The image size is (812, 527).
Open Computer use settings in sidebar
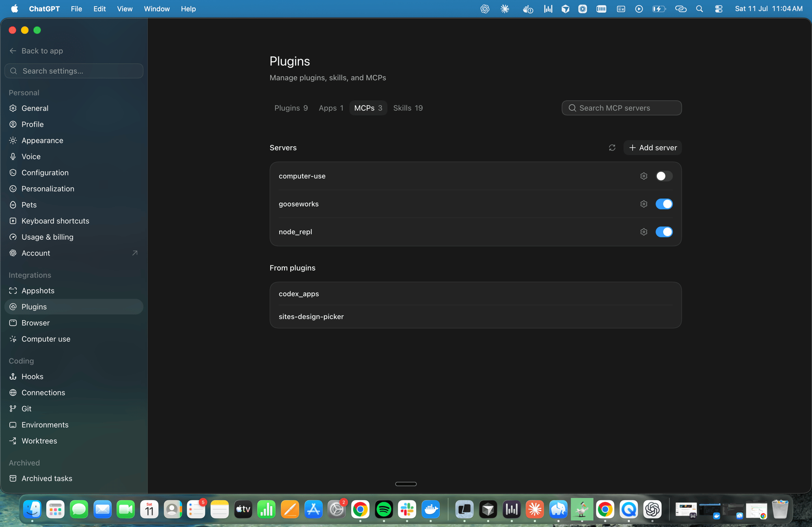pyautogui.click(x=74, y=339)
